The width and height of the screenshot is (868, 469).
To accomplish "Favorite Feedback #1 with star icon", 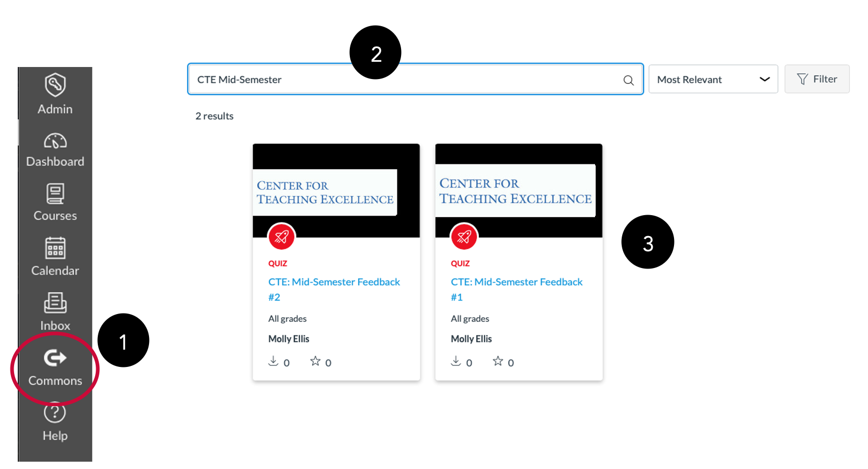I will tap(498, 361).
